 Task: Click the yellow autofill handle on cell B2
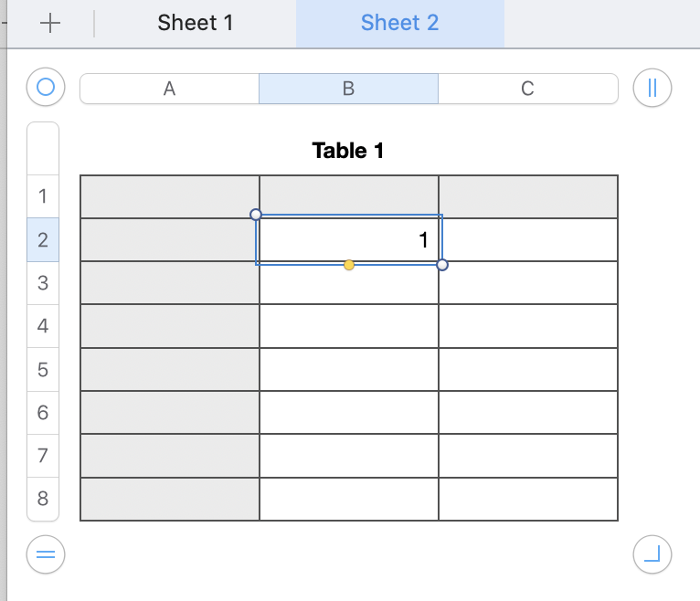(x=349, y=265)
